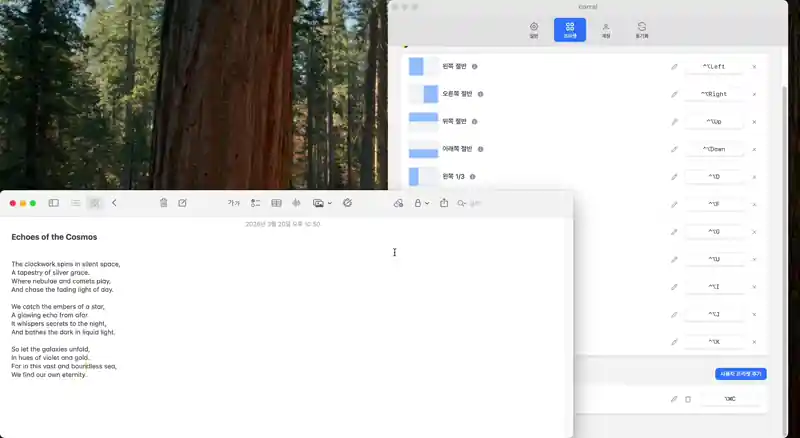800x438 pixels.
Task: Delete the custom preset with trash icon
Action: [x=688, y=399]
